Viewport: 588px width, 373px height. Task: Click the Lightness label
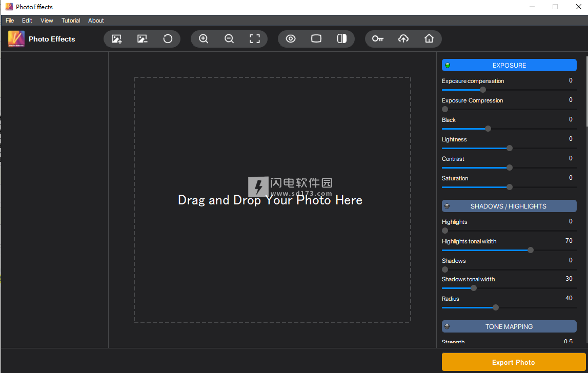pyautogui.click(x=454, y=139)
